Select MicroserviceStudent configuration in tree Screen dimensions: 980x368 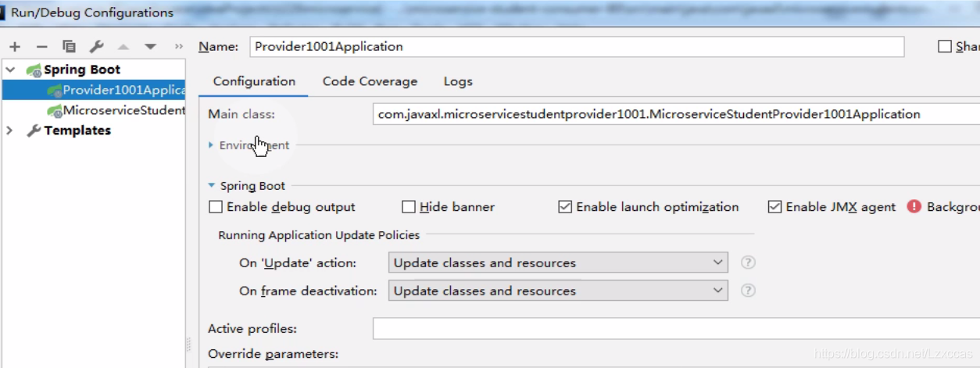coord(94,110)
